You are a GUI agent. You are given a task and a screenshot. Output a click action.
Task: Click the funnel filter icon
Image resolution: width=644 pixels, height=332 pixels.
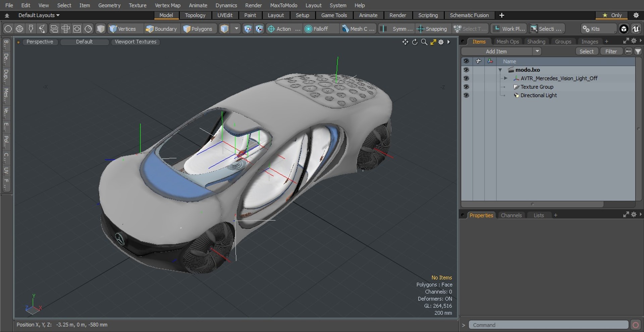[638, 51]
